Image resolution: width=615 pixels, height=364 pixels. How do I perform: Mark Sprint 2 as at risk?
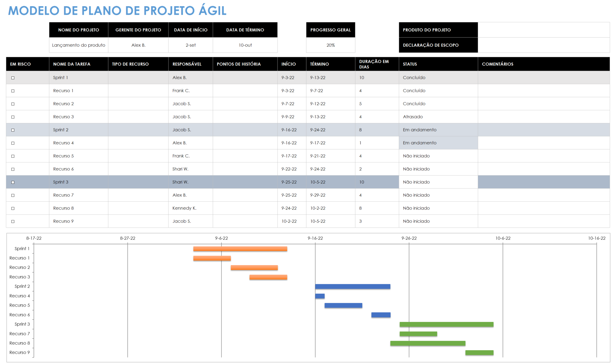coord(13,130)
